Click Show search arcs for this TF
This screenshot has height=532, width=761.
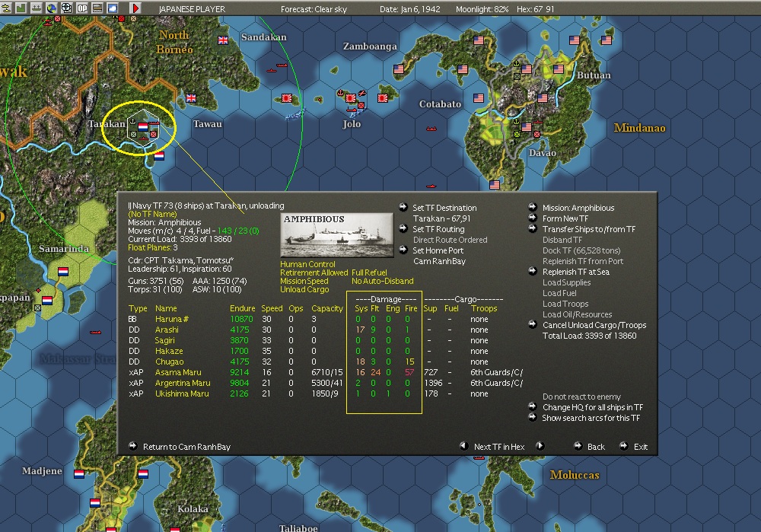591,418
